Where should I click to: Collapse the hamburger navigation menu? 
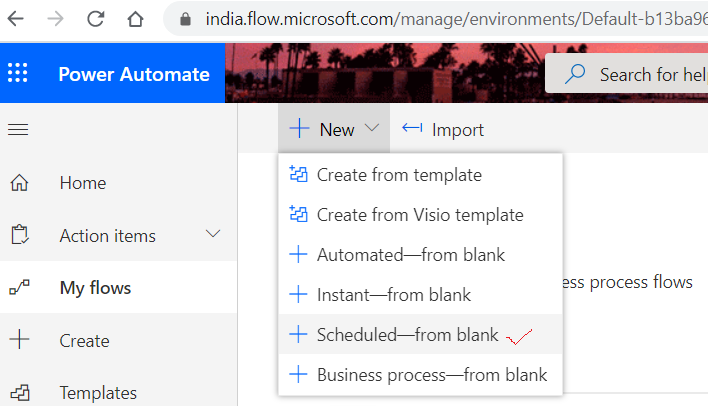point(18,129)
